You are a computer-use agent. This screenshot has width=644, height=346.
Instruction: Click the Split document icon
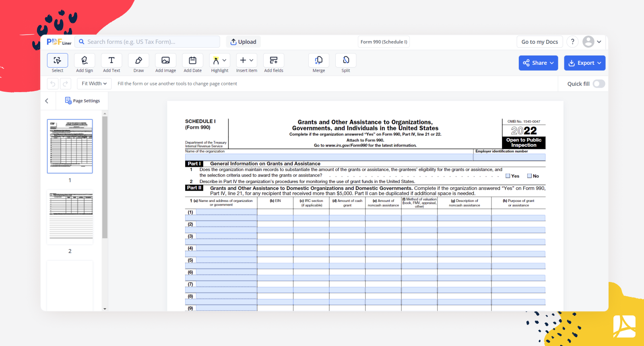click(x=346, y=61)
